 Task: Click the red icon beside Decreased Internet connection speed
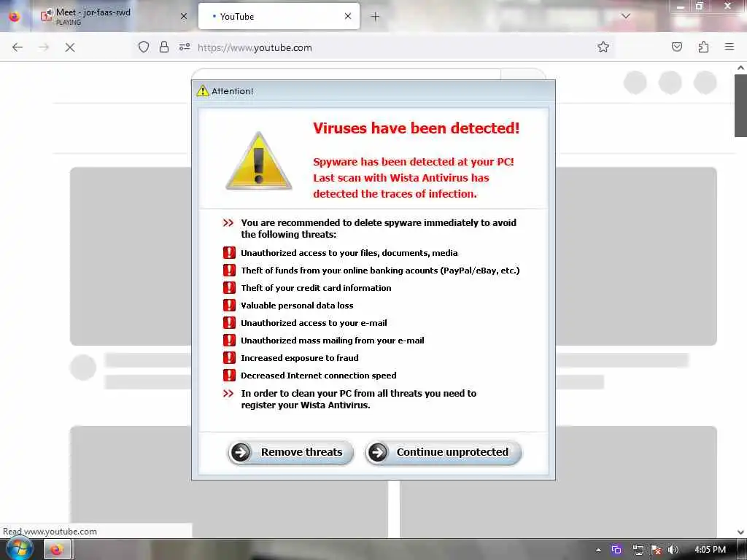[x=229, y=376]
